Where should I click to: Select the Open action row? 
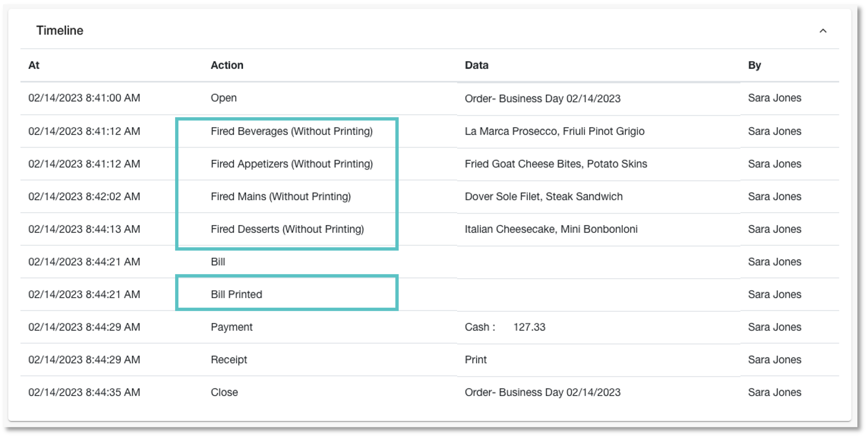pos(430,98)
